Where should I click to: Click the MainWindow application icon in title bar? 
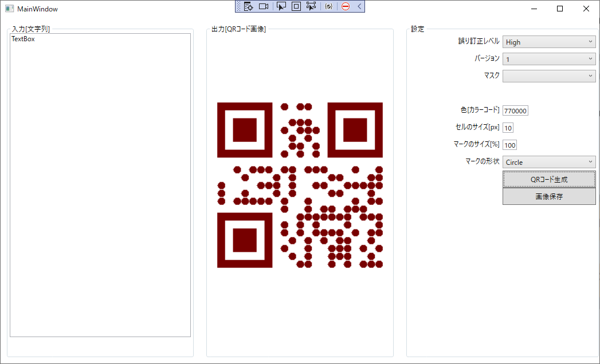tap(8, 9)
